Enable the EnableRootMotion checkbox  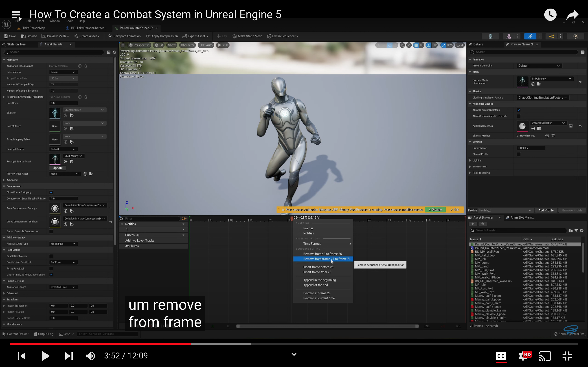(x=51, y=256)
